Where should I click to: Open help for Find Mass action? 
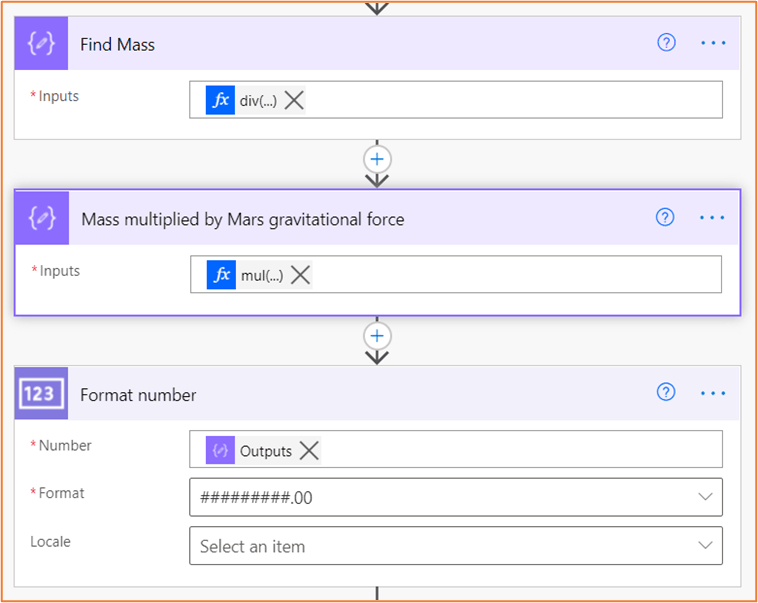click(x=666, y=43)
